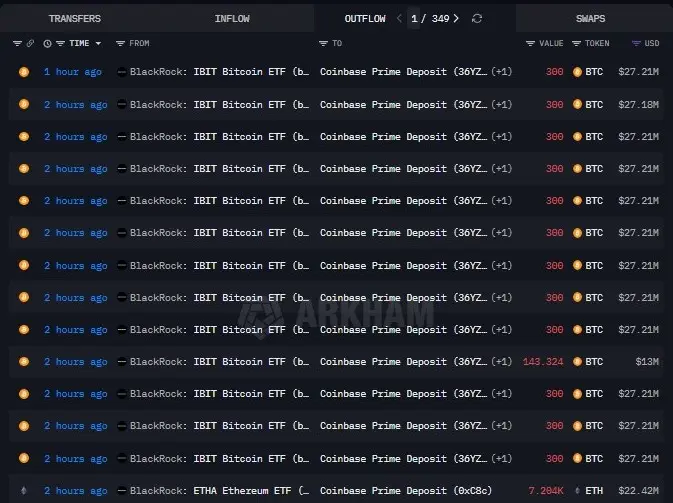Click the BTC token icon in 1 hour ago row
The height and width of the screenshot is (503, 673).
[577, 72]
